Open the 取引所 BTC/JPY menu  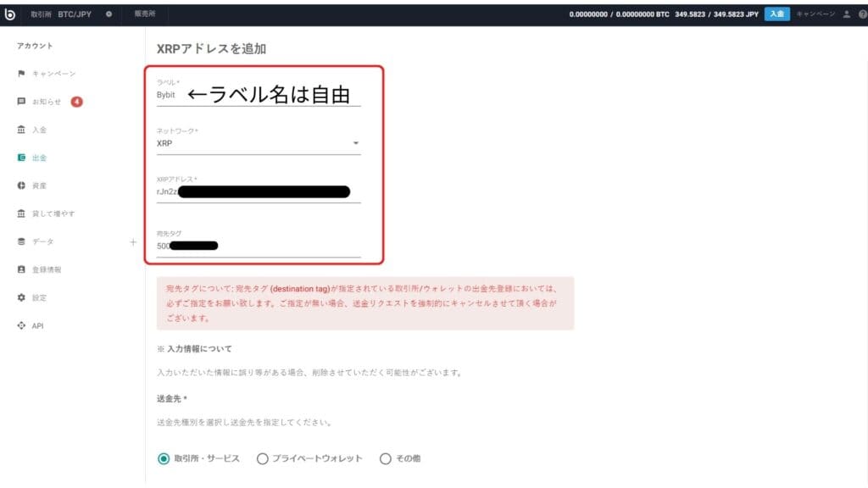(x=61, y=14)
